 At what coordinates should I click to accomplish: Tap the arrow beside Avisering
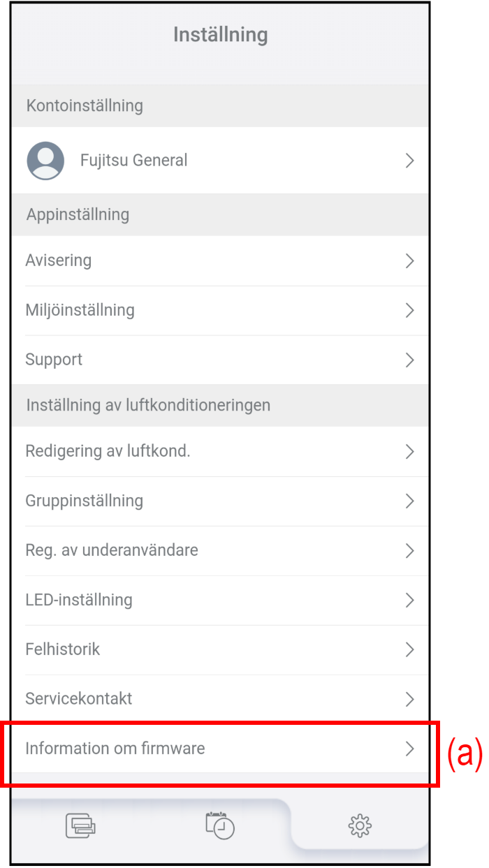click(x=410, y=261)
